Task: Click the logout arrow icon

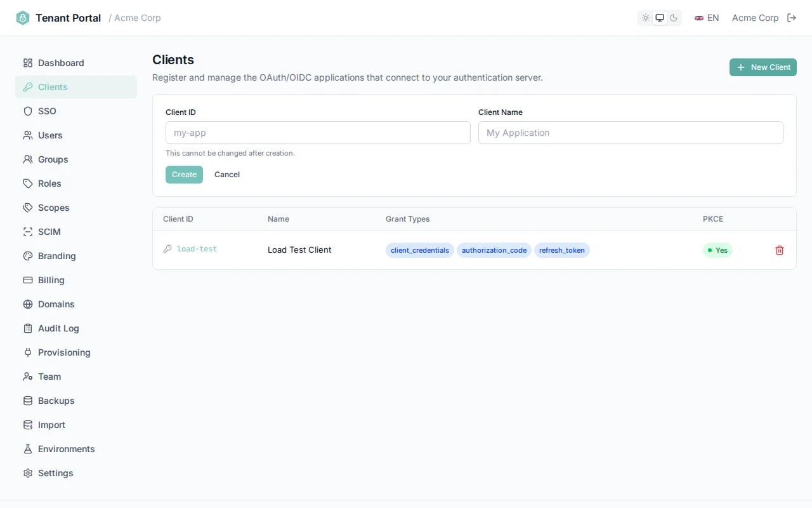Action: [x=792, y=18]
